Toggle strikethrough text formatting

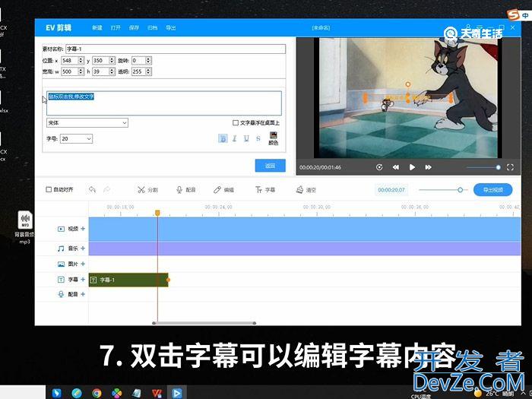pyautogui.click(x=258, y=138)
